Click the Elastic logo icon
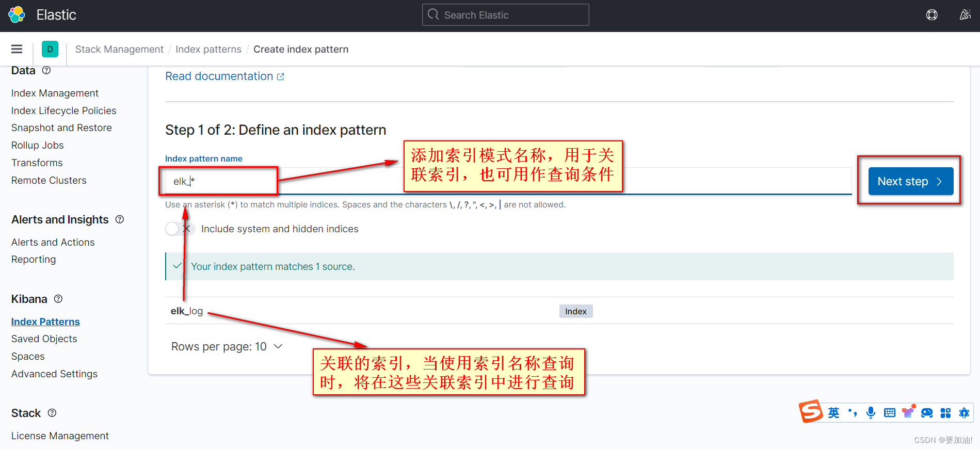The width and height of the screenshot is (980, 449). [x=17, y=14]
